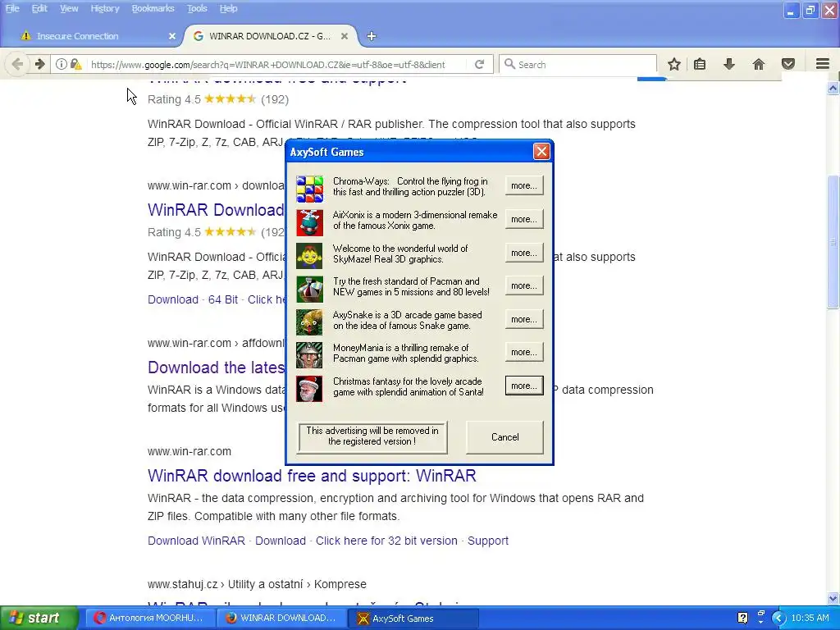Switch to AxySoft Games taskbar item
Viewport: 840px width, 630px height.
413,618
